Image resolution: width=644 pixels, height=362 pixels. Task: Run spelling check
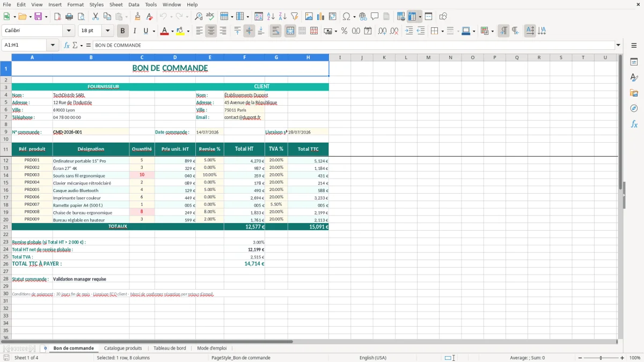[x=210, y=17]
